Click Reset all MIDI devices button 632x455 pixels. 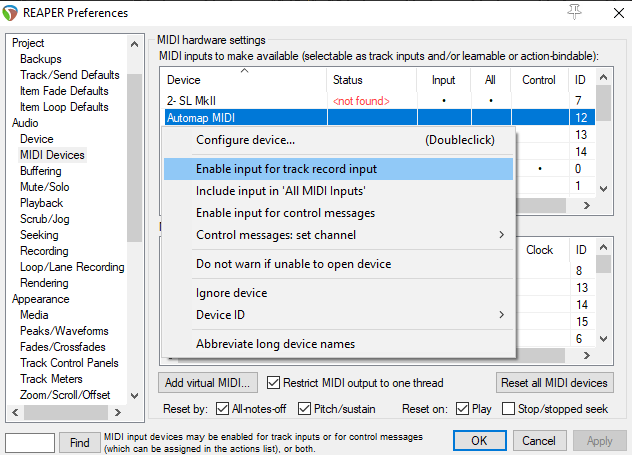tap(554, 382)
